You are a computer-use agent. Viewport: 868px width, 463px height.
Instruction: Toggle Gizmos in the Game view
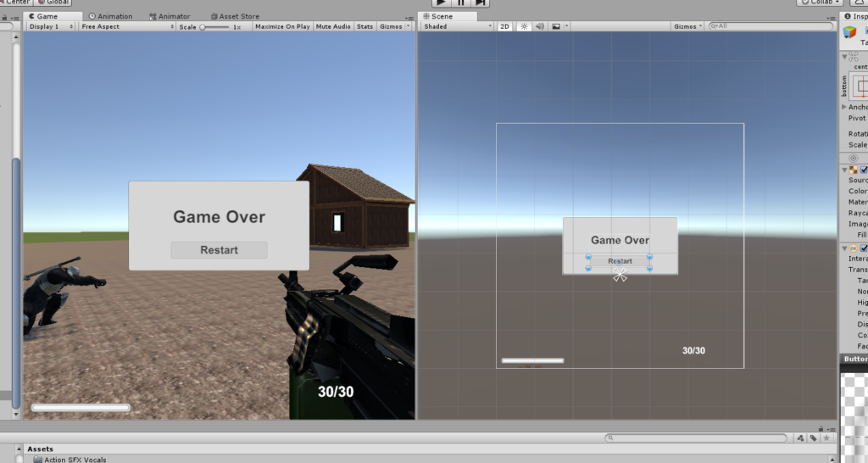[391, 26]
